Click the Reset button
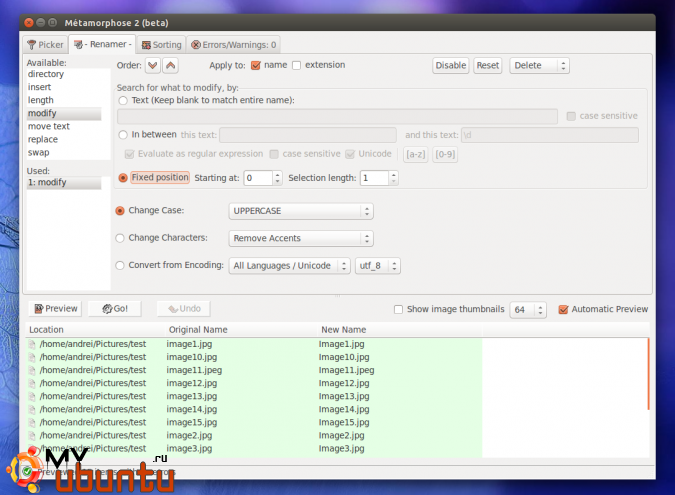This screenshot has height=495, width=675. point(487,65)
